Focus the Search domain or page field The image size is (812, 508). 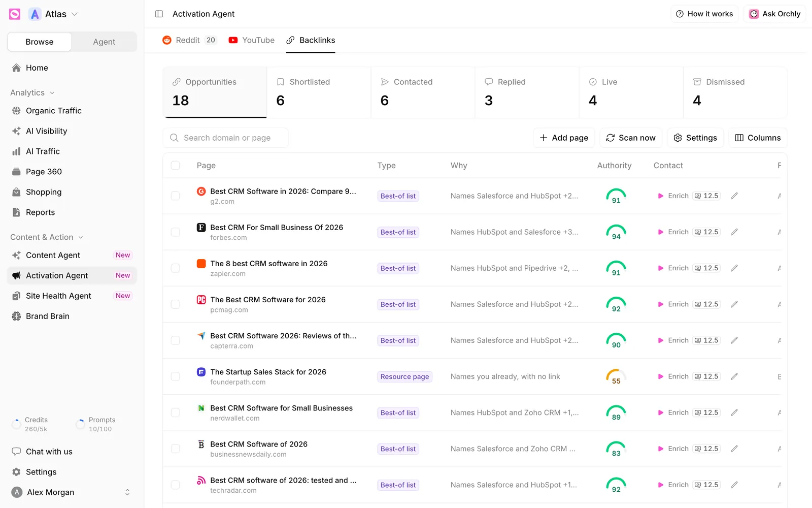coord(226,138)
